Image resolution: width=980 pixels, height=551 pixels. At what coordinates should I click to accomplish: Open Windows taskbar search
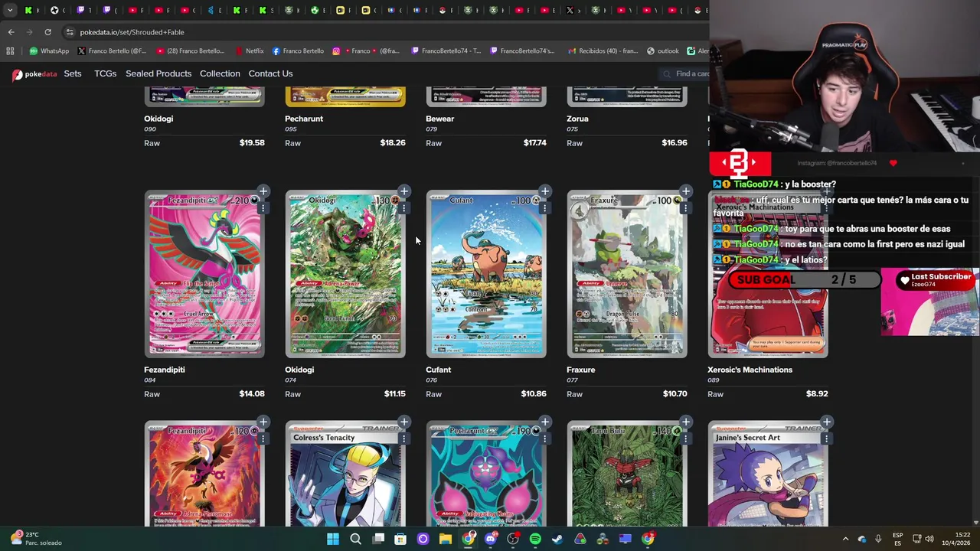tap(355, 539)
